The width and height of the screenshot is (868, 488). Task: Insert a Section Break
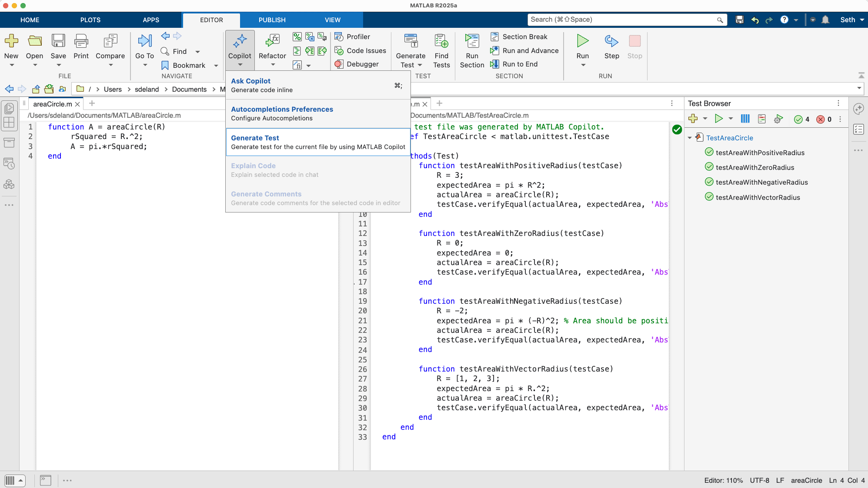[519, 37]
